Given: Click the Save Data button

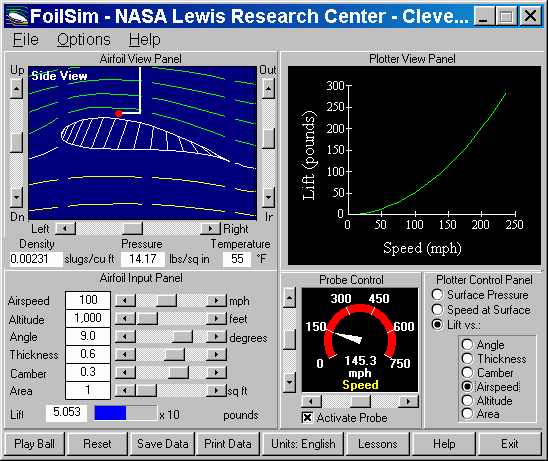Looking at the screenshot, I should click(163, 444).
